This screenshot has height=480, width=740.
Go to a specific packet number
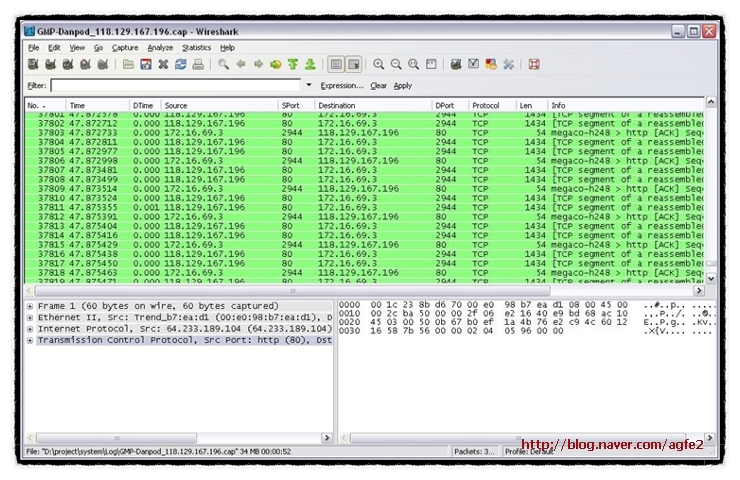(x=276, y=64)
